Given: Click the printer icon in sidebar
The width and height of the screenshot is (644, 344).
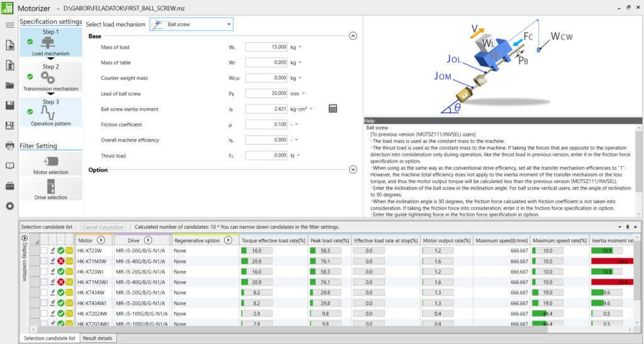Looking at the screenshot, I should tap(9, 146).
